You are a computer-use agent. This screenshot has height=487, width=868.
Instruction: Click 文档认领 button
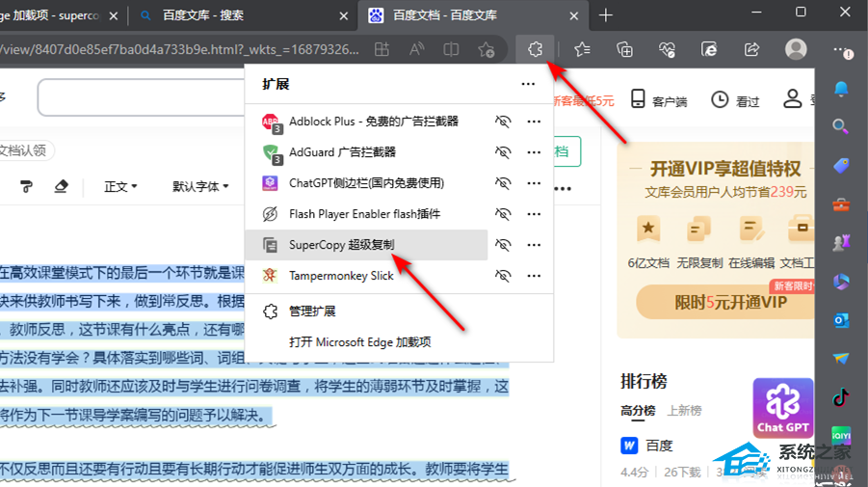point(25,150)
